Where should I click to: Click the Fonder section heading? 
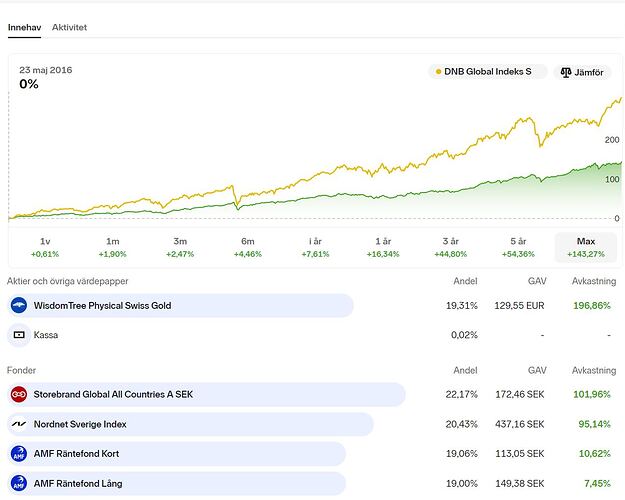pos(21,370)
